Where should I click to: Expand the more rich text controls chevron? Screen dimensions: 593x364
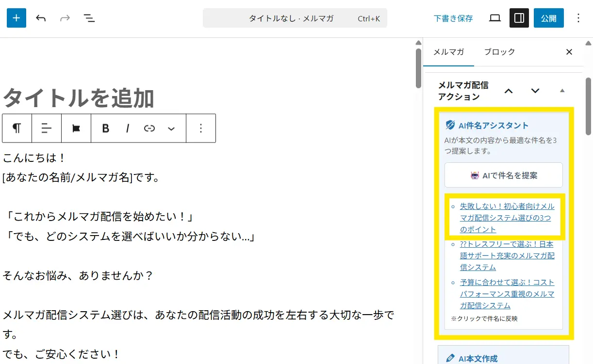click(x=171, y=128)
